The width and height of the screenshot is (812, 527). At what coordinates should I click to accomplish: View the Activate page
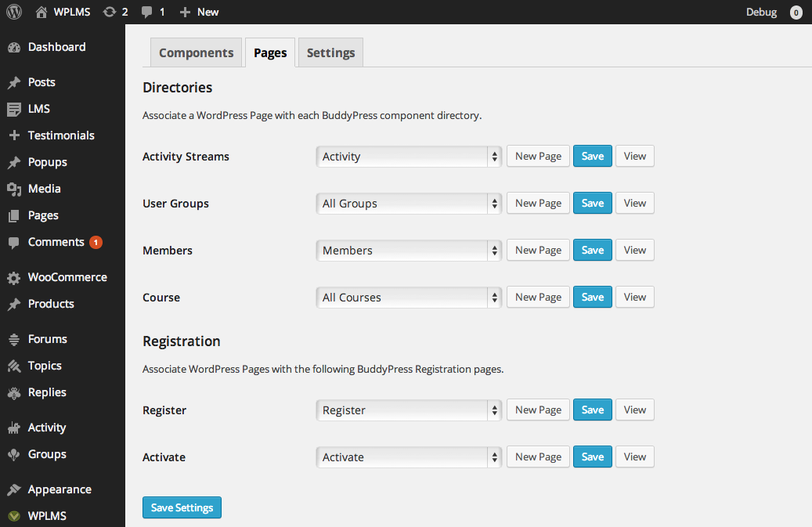click(635, 457)
